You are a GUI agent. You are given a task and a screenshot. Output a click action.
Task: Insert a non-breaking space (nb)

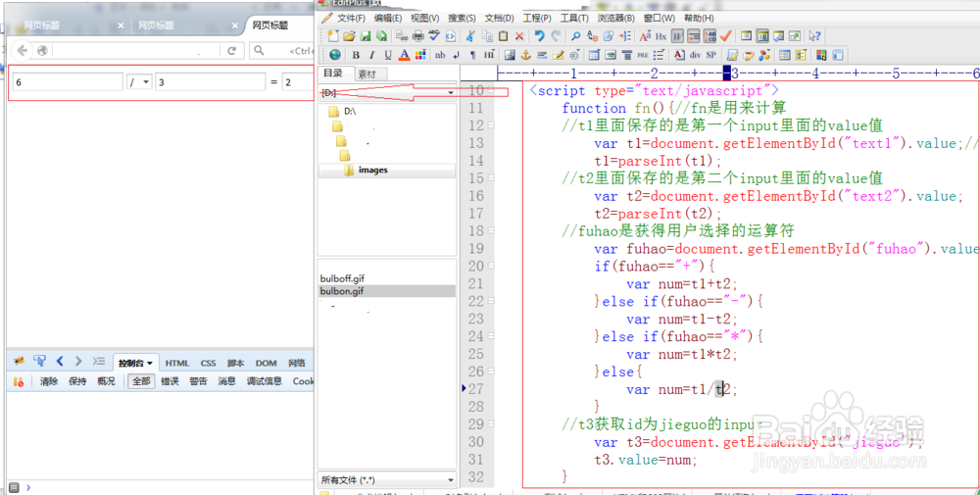coord(440,55)
